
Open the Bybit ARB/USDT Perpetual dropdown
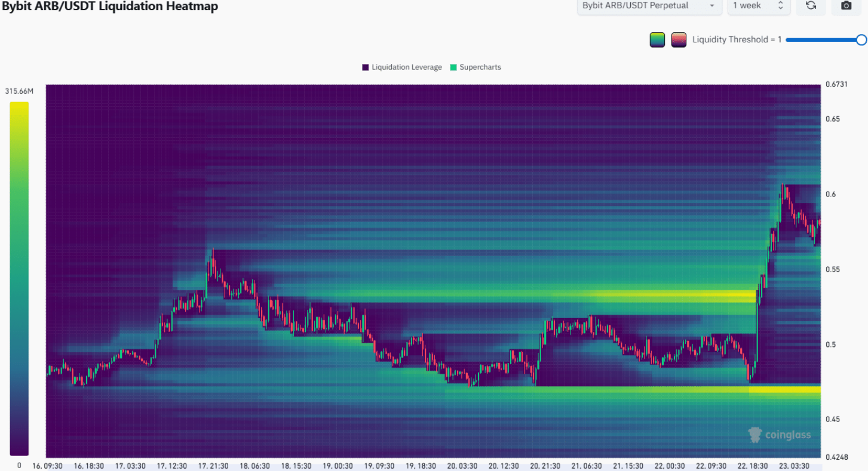[x=649, y=5]
